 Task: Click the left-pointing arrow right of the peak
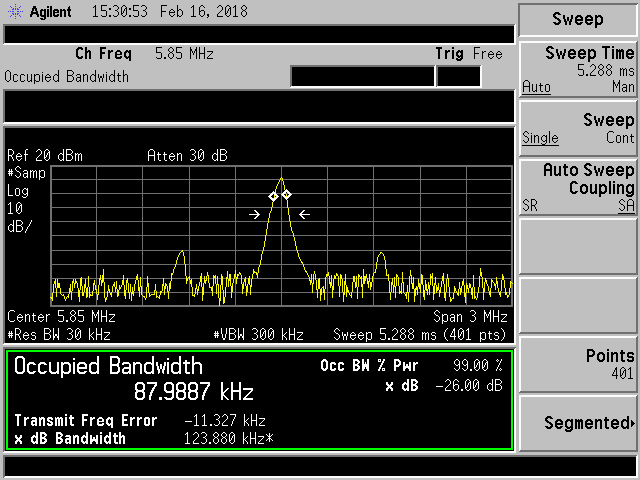pyautogui.click(x=304, y=213)
